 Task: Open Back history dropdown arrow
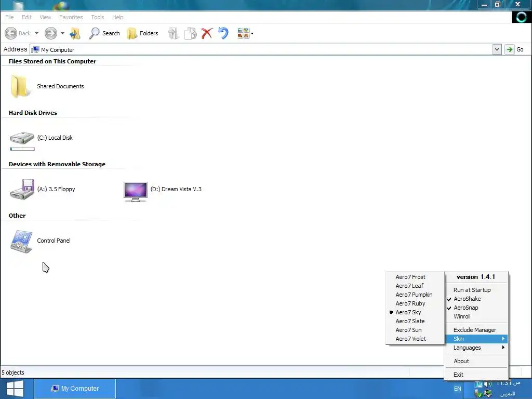click(x=37, y=33)
